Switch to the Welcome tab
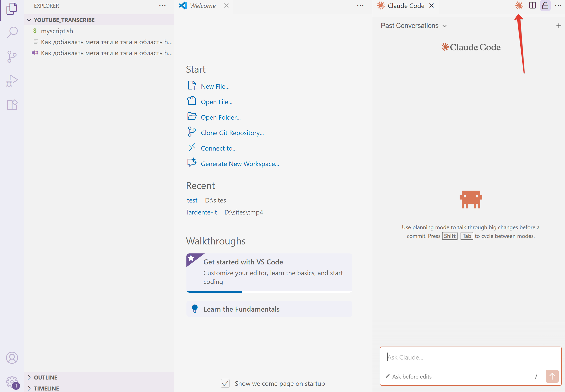 (202, 6)
